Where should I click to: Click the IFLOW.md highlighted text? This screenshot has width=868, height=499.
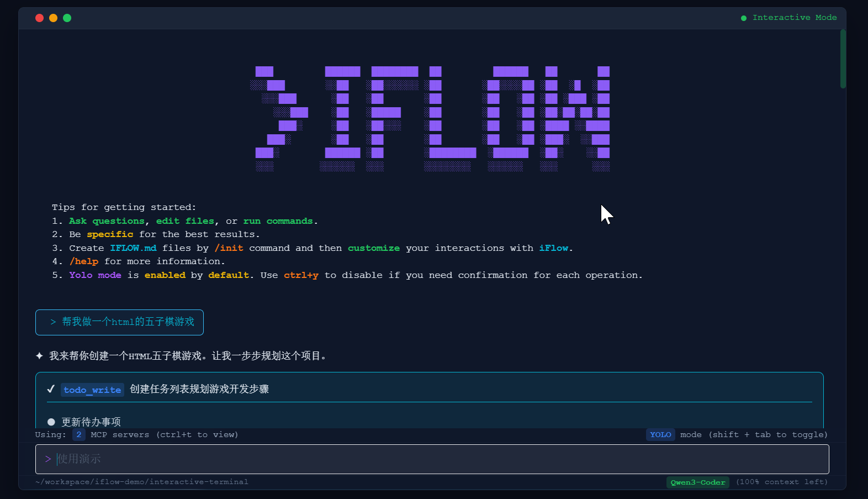click(133, 248)
